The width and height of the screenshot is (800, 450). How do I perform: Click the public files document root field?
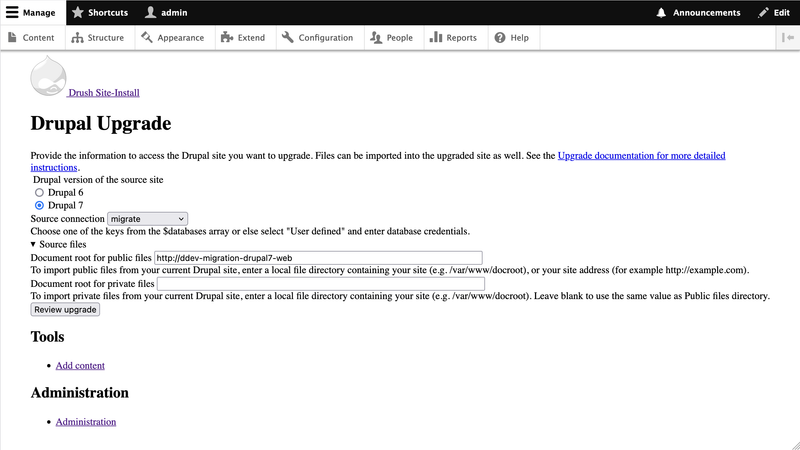tap(318, 258)
